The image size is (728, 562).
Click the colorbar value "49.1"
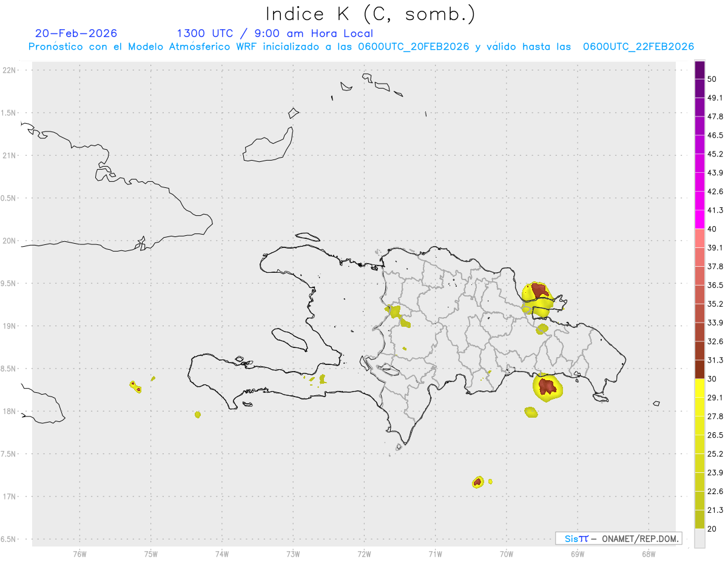point(715,98)
